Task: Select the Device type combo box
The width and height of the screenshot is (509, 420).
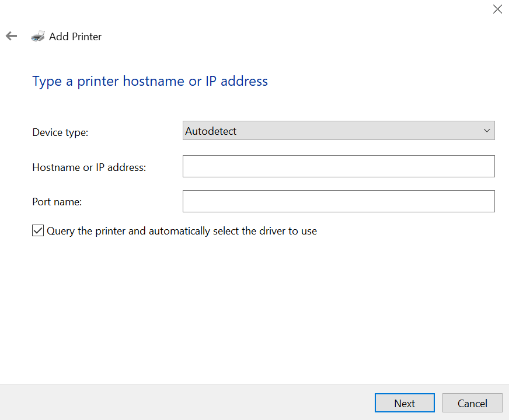Action: pos(339,130)
